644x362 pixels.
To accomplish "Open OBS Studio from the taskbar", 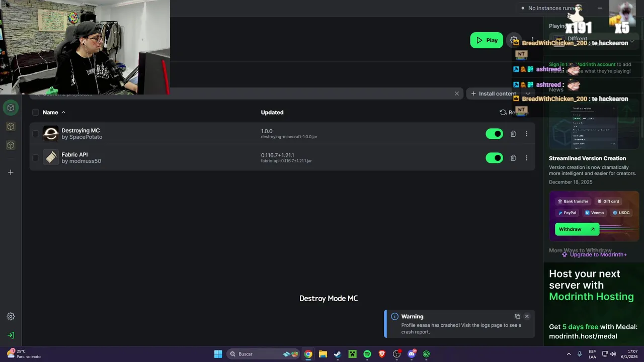I will [397, 354].
